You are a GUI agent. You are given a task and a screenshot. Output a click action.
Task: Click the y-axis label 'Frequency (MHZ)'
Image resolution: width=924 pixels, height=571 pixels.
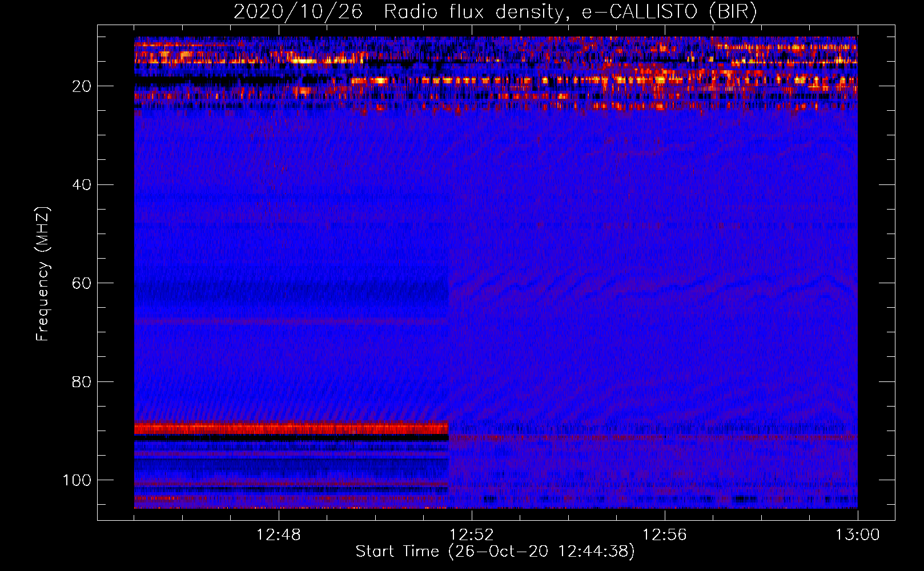43,274
